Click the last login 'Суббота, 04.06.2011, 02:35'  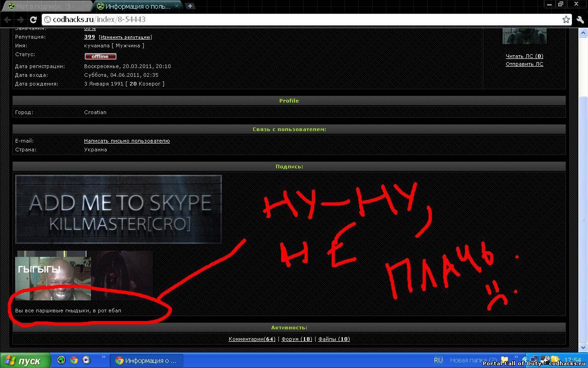coord(121,75)
